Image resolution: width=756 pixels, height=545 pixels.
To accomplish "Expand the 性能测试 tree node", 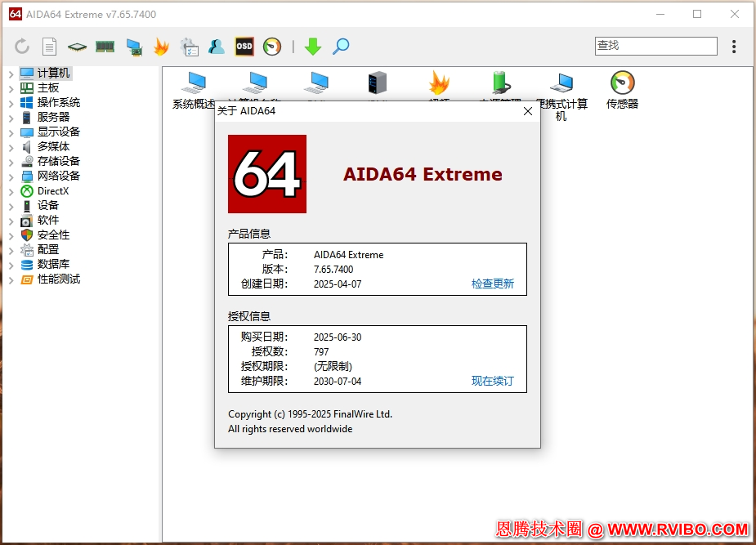I will click(11, 280).
